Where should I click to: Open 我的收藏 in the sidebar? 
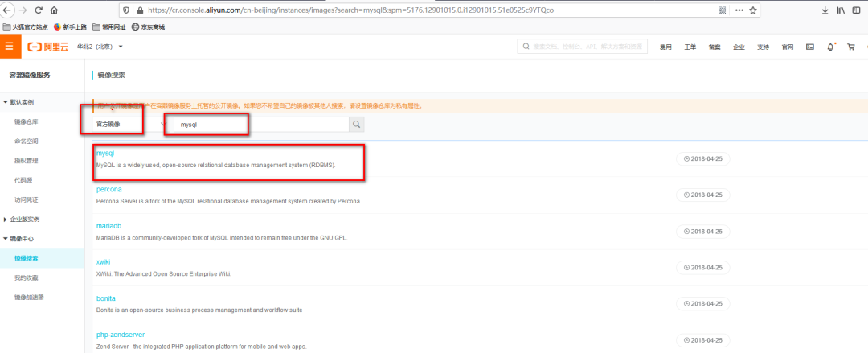pos(27,277)
